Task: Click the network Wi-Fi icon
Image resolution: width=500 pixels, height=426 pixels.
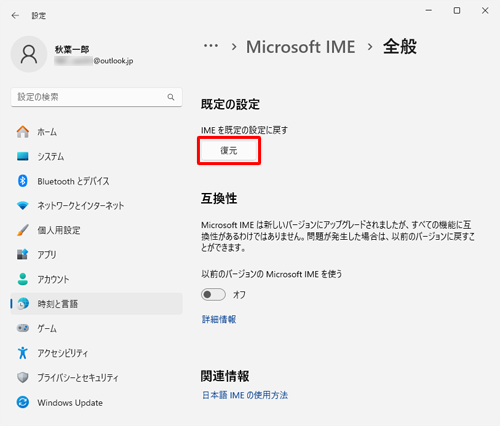Action: tap(23, 206)
